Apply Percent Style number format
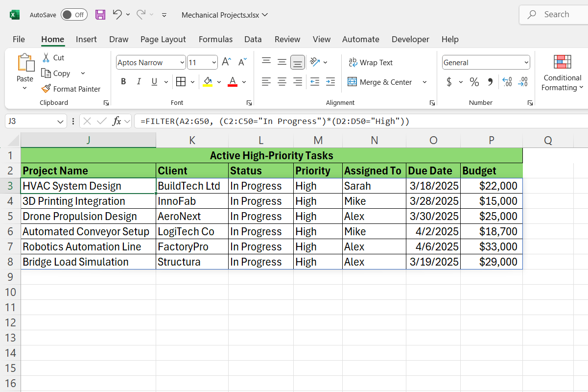Screen dimensions: 588x392 coord(474,82)
